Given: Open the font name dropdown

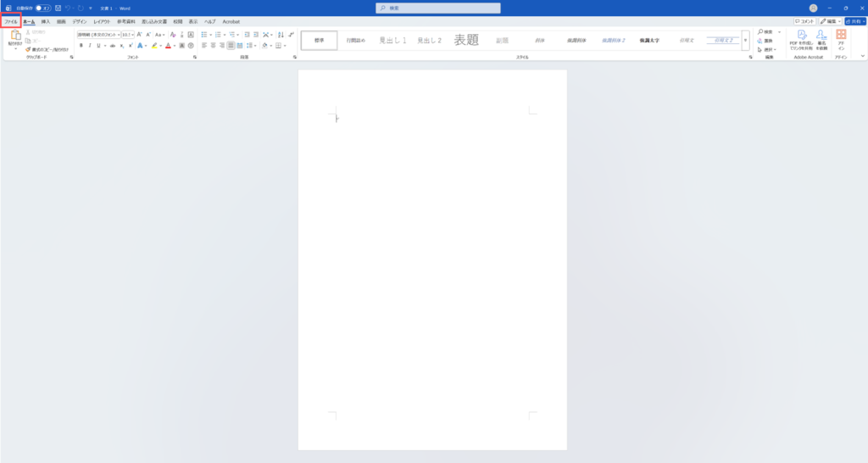Looking at the screenshot, I should [98, 35].
